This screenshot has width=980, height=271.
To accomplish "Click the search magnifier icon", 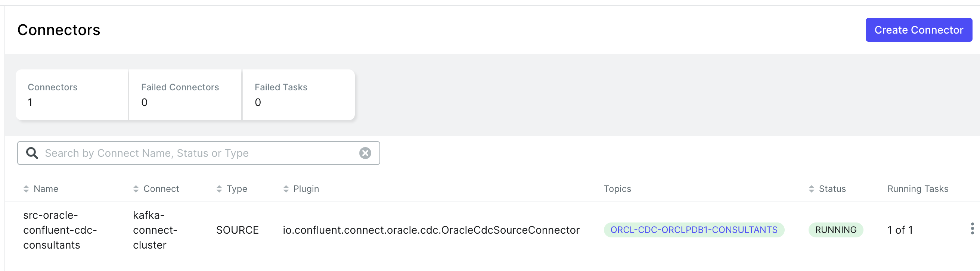I will pos(32,153).
